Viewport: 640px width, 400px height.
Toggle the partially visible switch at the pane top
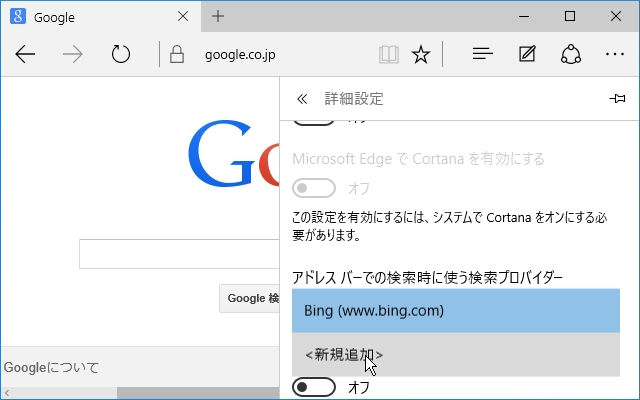pos(314,122)
